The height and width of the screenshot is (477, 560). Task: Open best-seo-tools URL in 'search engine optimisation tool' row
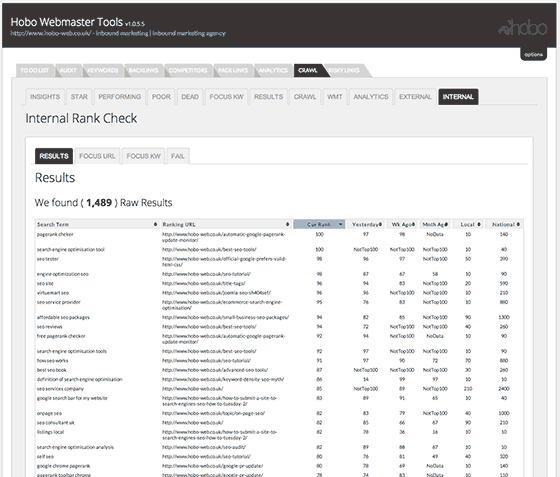[x=209, y=249]
